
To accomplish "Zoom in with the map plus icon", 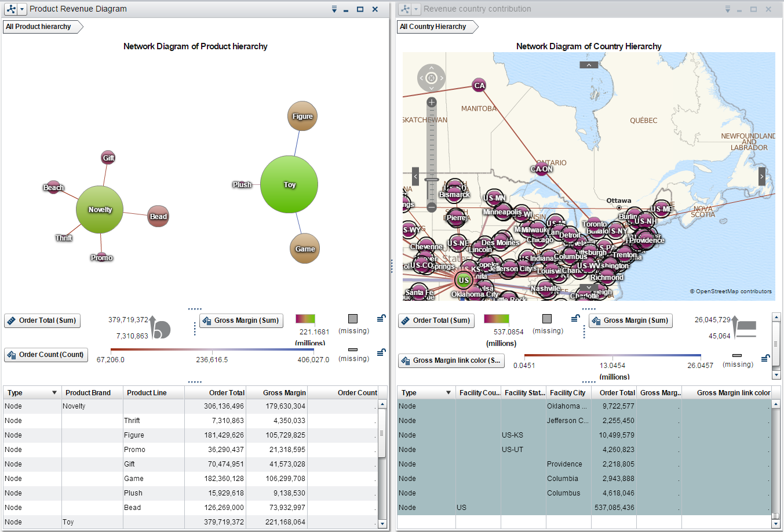I will (x=431, y=101).
